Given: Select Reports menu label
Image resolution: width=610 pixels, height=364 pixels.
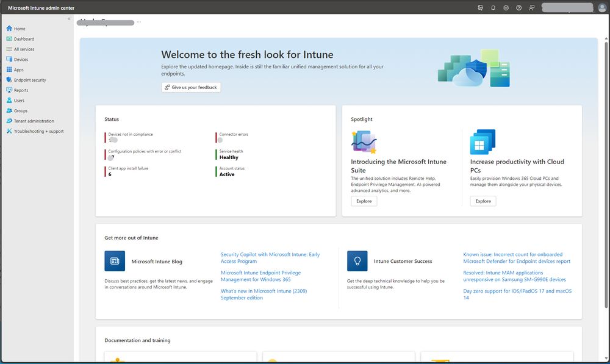Looking at the screenshot, I should pos(21,90).
